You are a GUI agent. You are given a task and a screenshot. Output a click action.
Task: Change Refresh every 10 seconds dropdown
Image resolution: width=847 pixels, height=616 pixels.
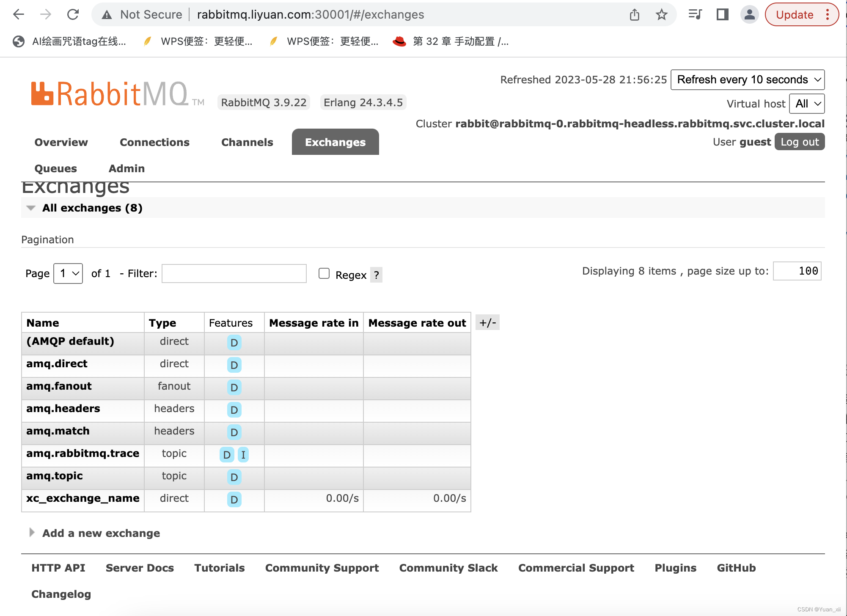pyautogui.click(x=749, y=79)
